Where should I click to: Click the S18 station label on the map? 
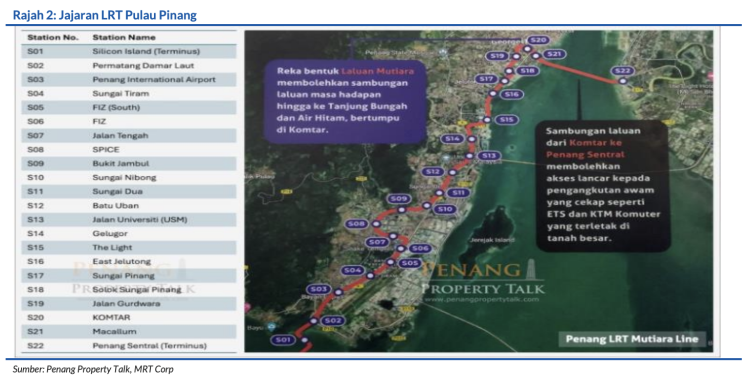(527, 71)
